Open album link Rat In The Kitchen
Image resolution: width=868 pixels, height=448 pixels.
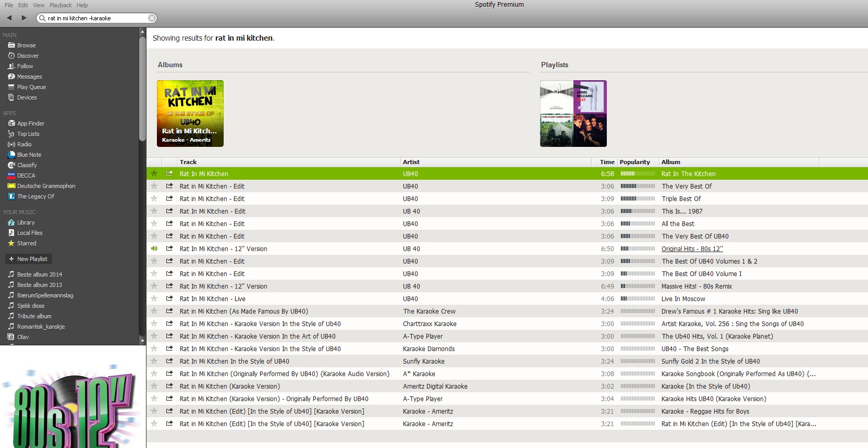688,174
